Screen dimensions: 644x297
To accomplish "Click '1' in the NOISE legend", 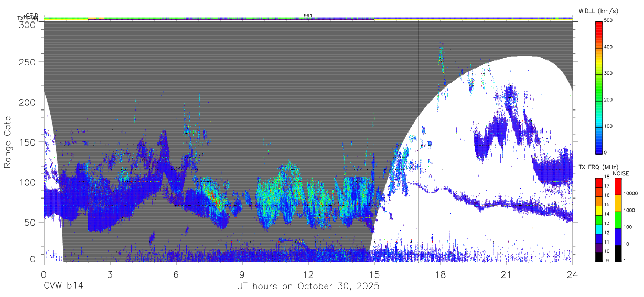I will click(x=625, y=260).
